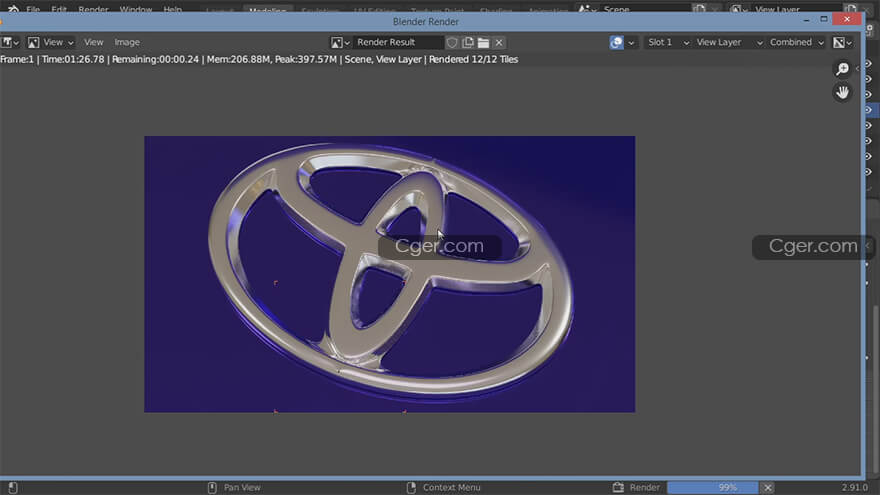880x495 pixels.
Task: Open the display channels dropdown
Action: (842, 42)
